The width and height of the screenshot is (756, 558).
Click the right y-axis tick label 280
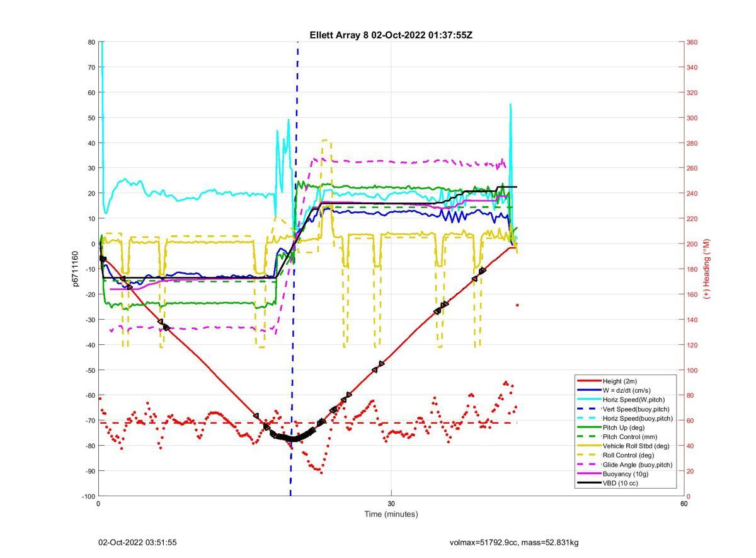pos(692,143)
